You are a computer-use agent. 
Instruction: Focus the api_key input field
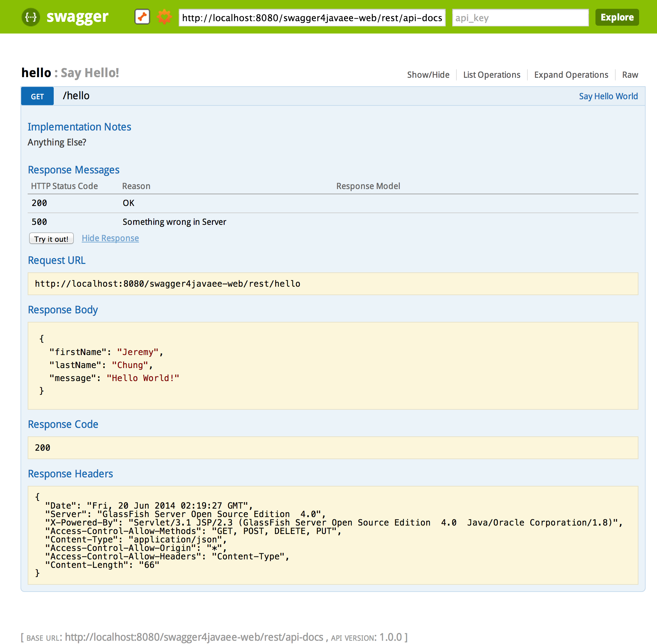[x=520, y=18]
